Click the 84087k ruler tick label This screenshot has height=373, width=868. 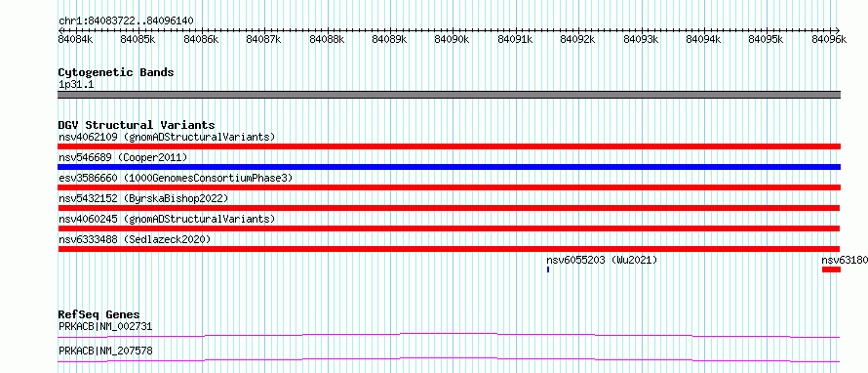tap(263, 39)
